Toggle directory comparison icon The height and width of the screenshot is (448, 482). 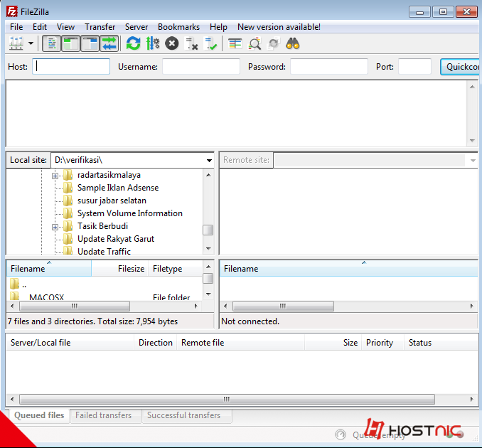(255, 43)
